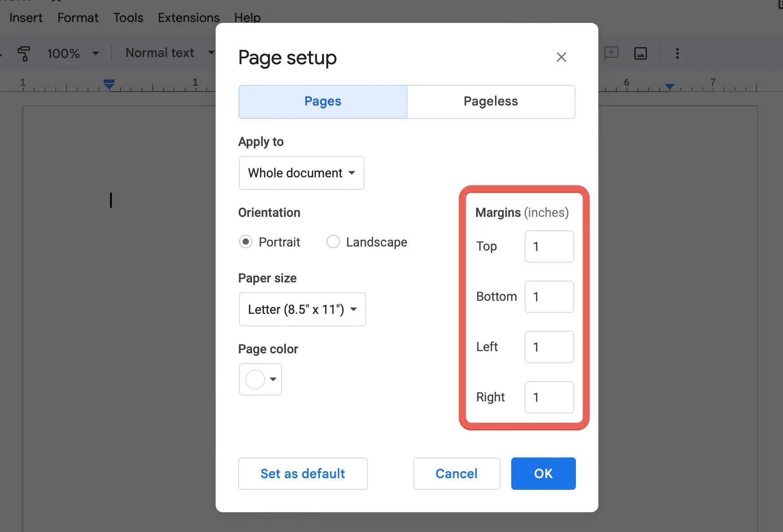Open the Apply to dropdown showing Whole document
Screen dimensions: 783x532
pos(301,173)
